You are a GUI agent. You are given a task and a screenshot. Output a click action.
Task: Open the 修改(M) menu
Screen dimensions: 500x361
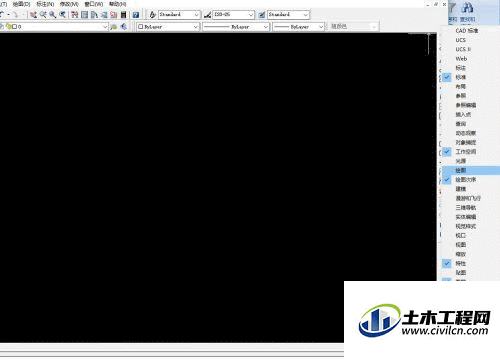[x=69, y=4]
